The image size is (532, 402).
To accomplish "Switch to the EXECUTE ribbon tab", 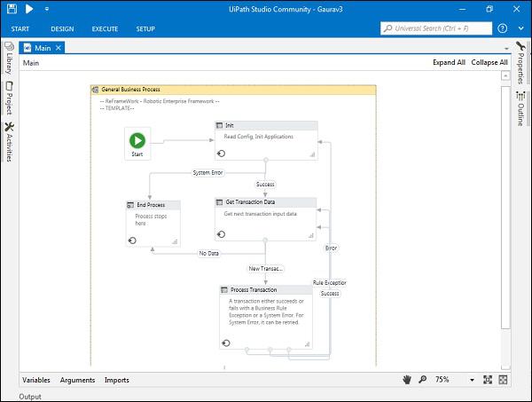I will [x=105, y=29].
